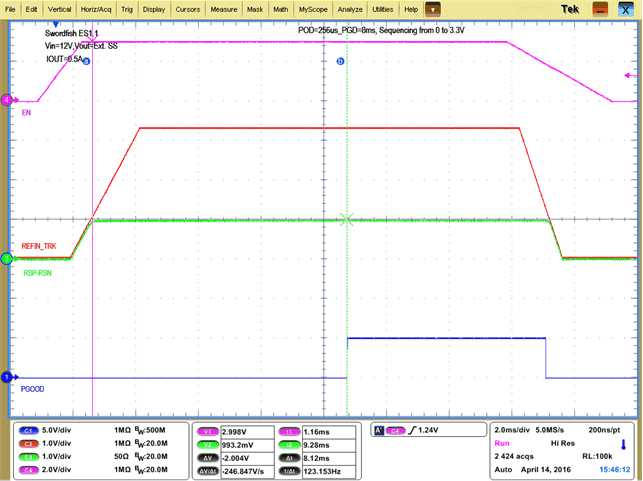The image size is (643, 481).
Task: Open the Mask menu
Action: pyautogui.click(x=255, y=9)
